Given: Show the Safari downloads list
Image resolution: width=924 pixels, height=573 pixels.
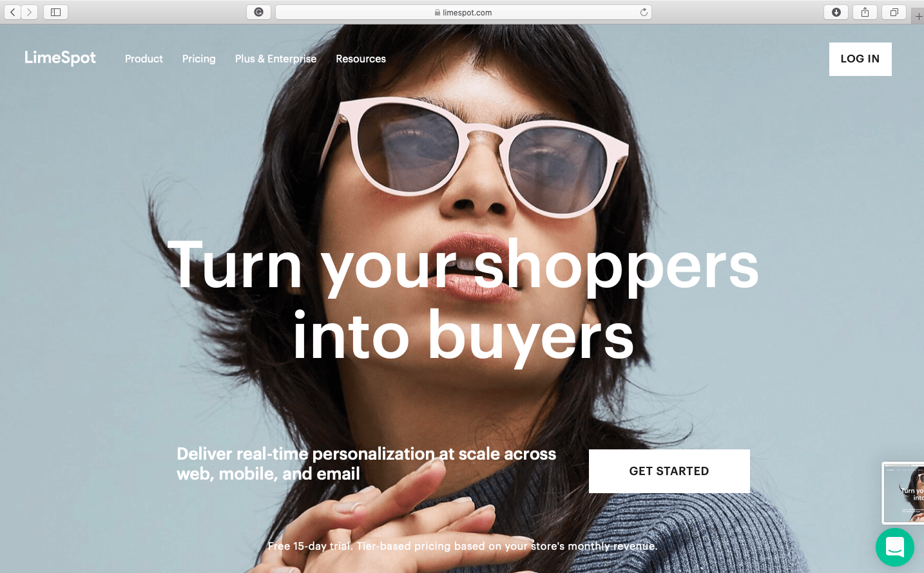Looking at the screenshot, I should point(836,12).
